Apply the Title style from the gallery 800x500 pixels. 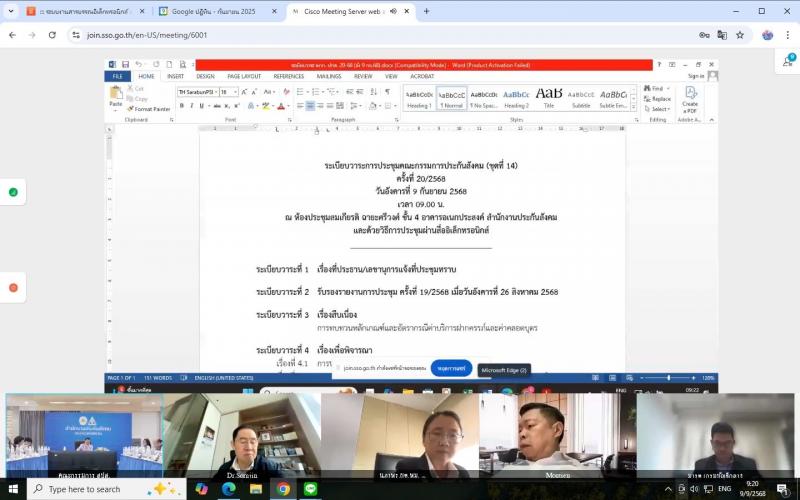click(x=549, y=98)
